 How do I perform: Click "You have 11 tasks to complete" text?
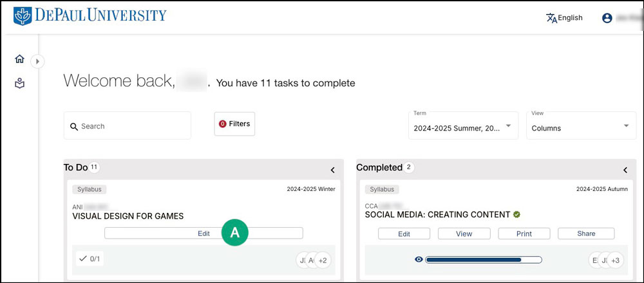coord(285,83)
